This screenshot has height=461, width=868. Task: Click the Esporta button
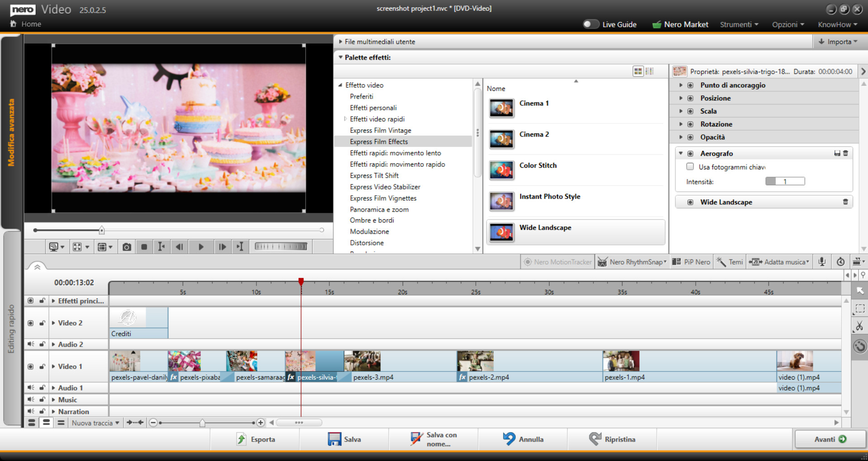[256, 439]
